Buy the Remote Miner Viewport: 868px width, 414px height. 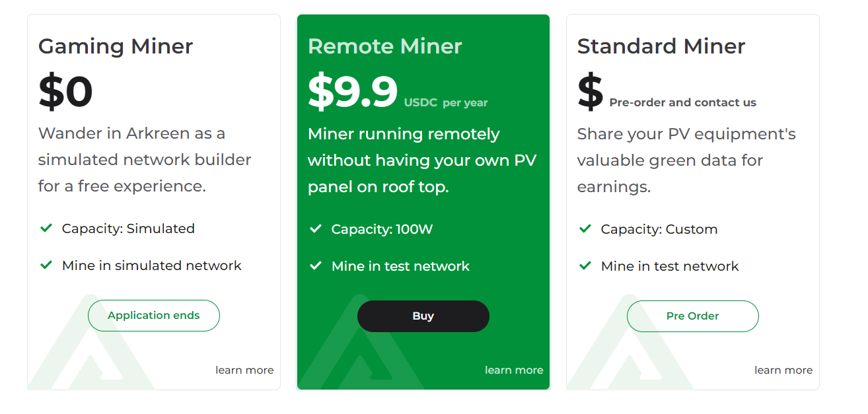tap(423, 316)
